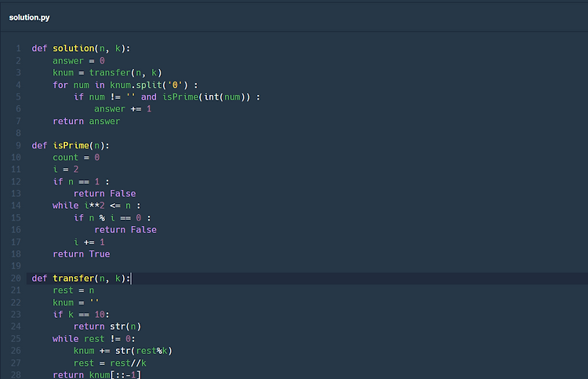
Task: Click 'if k == 10:' on line 23
Action: point(81,315)
